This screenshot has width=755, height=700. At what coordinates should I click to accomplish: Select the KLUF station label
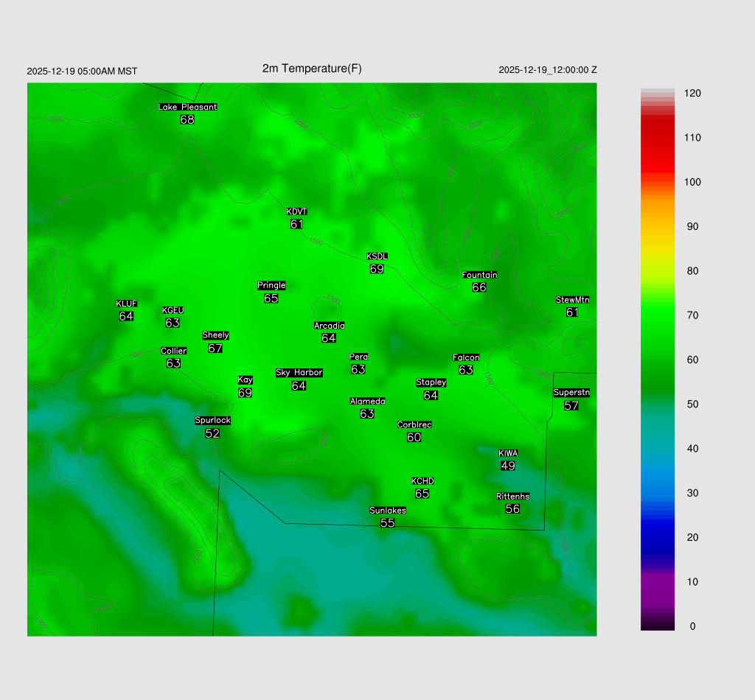click(x=126, y=304)
